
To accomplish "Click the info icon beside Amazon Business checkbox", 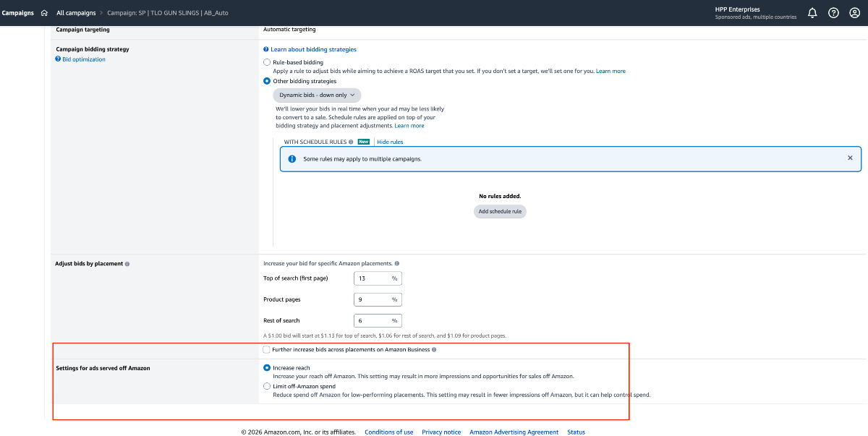I will (x=434, y=350).
